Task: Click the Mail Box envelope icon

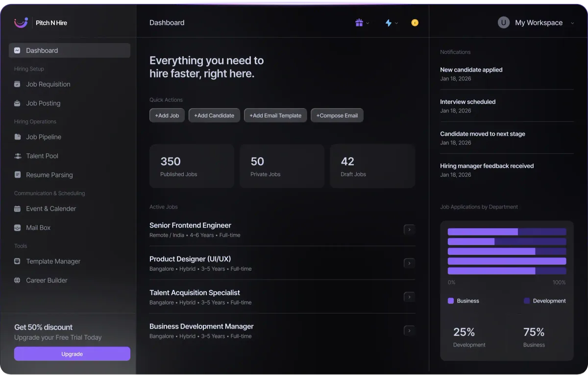Action: (18, 228)
